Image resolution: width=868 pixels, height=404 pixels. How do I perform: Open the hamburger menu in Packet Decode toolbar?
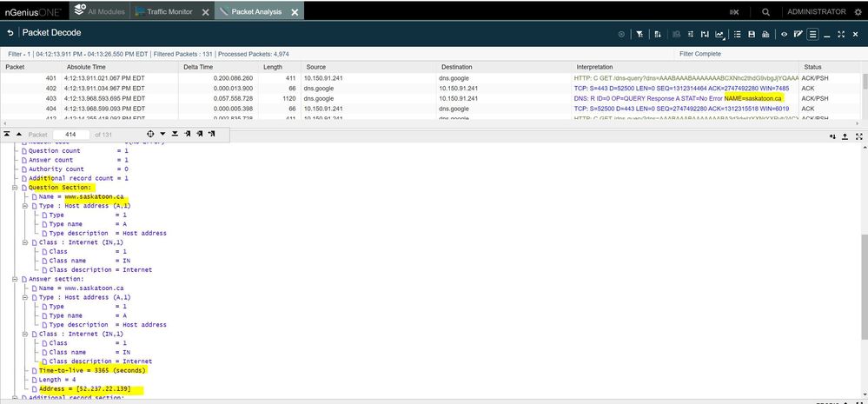click(x=812, y=34)
